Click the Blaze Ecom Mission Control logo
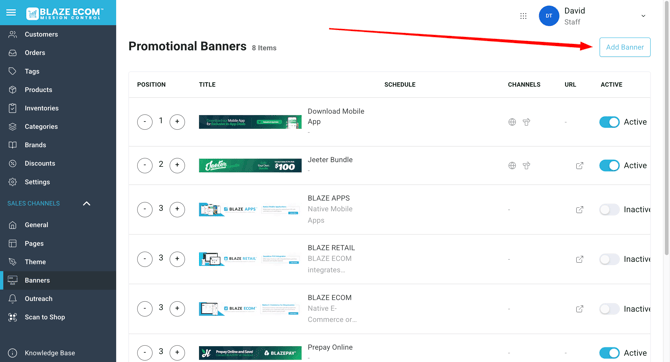Screen dimensions: 670x362 pyautogui.click(x=64, y=13)
